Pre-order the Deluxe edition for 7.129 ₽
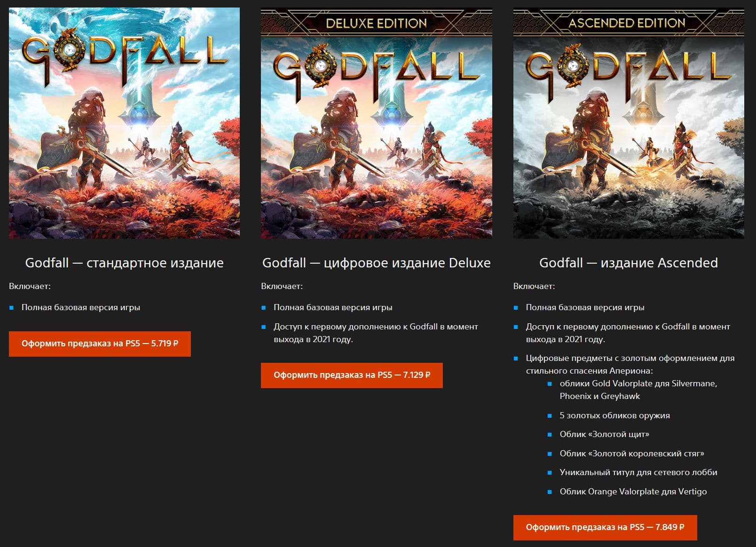 point(352,375)
